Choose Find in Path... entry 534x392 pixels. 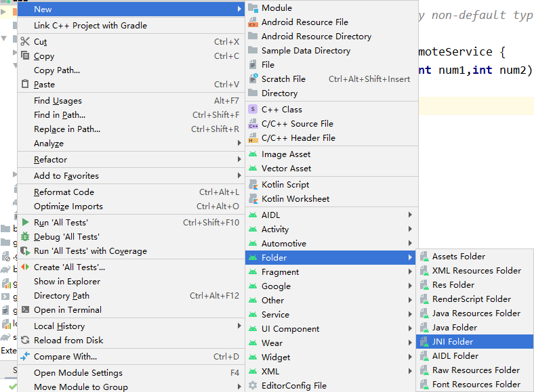point(131,115)
